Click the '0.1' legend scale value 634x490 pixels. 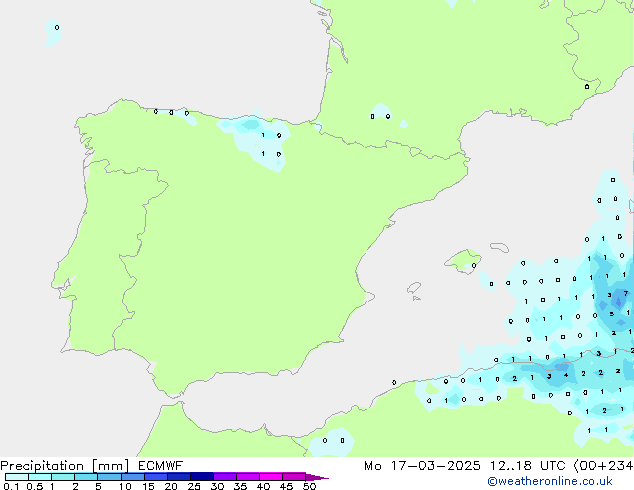click(x=11, y=486)
